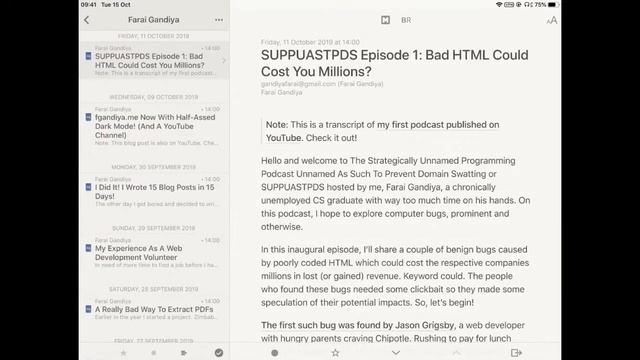Screen dimensions: 640x360
Task: Click the blog icon beside "fgandiya.me Now" article
Action: click(x=88, y=117)
